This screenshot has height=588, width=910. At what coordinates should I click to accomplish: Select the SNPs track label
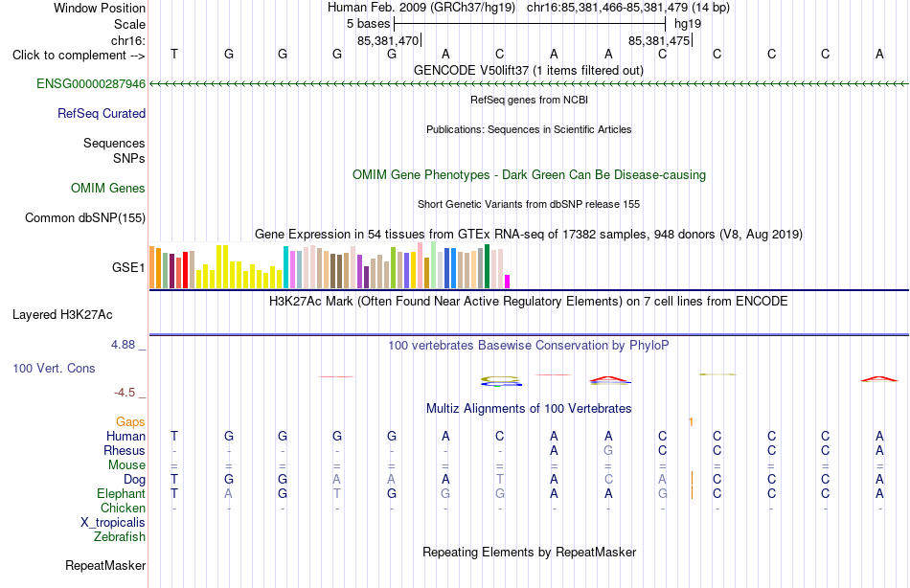click(x=129, y=158)
